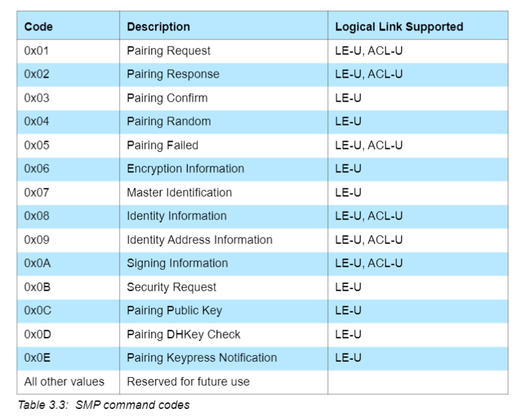This screenshot has width=523, height=420.
Task: Select the Pairing Public Key cell
Action: (x=174, y=311)
